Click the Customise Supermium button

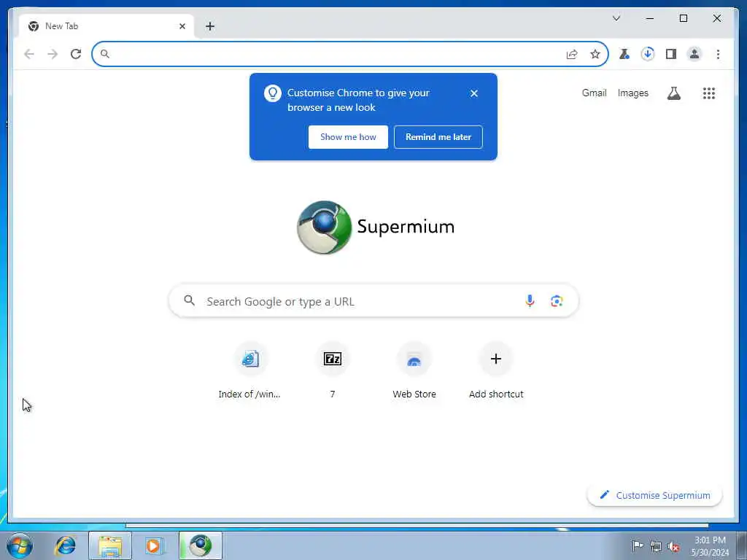click(x=654, y=495)
